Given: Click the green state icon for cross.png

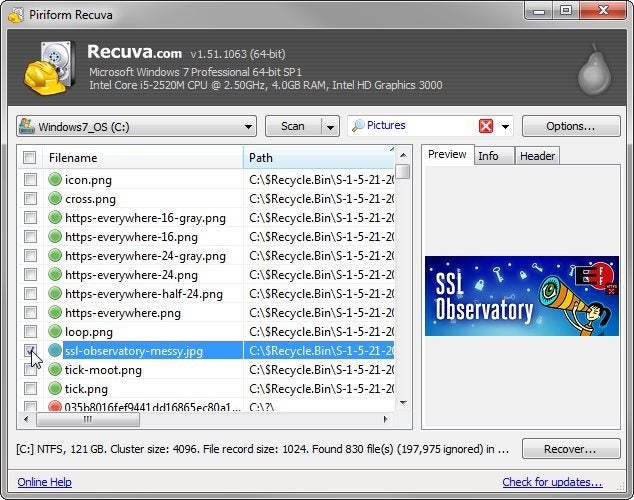Looking at the screenshot, I should 55,198.
